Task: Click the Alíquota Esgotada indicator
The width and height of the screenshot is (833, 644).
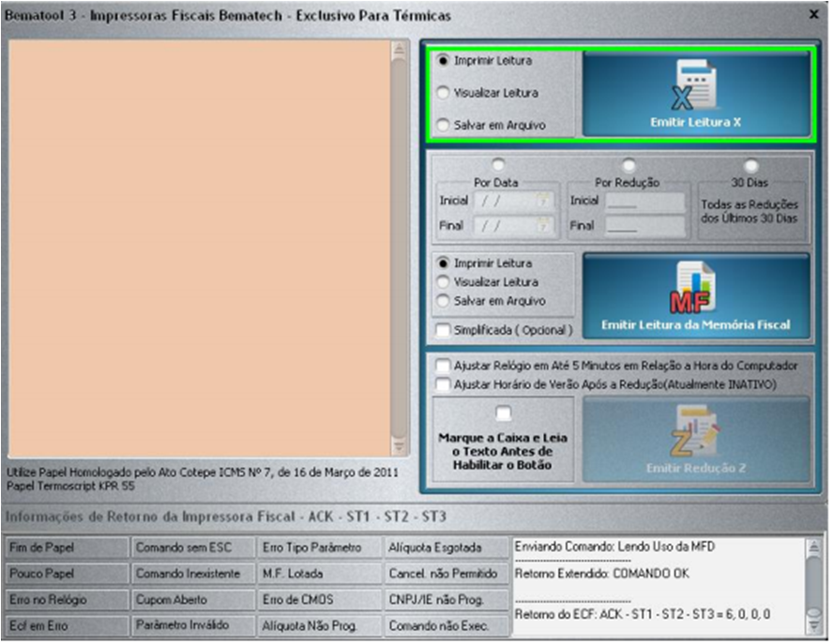Action: [x=447, y=547]
